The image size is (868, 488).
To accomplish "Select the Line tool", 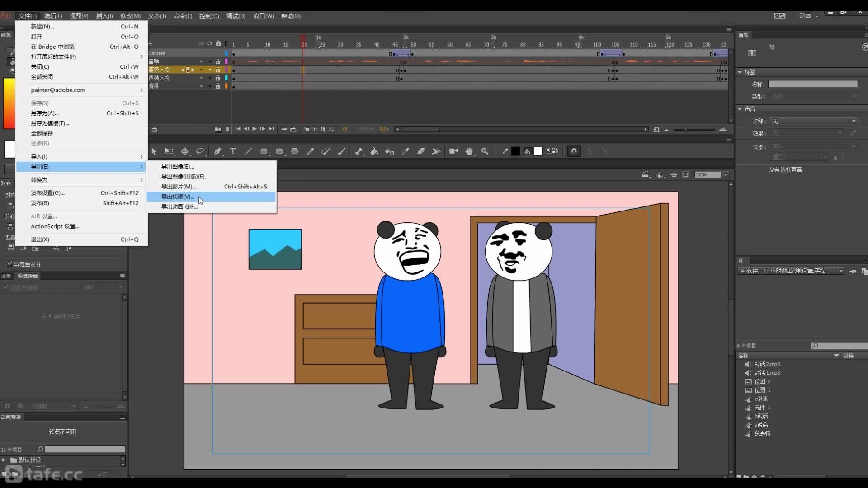I will pos(248,151).
